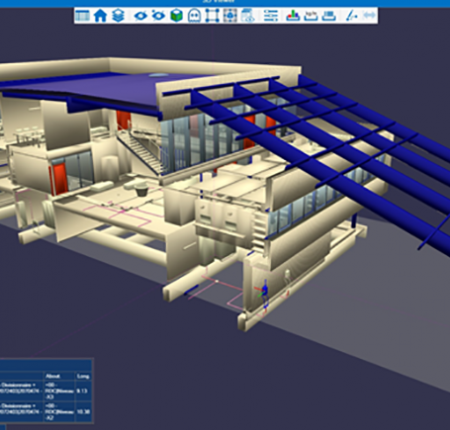Toggle ghost transparency mode icon
The image size is (450, 430).
click(x=194, y=15)
